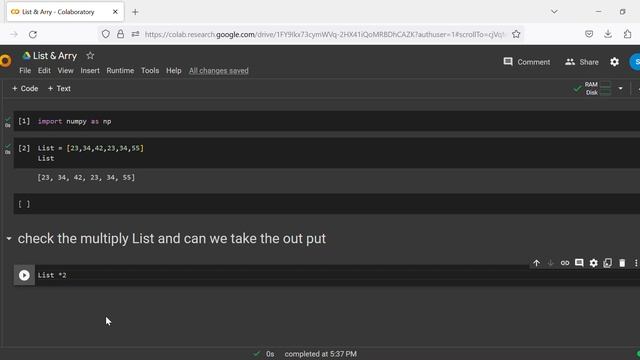Viewport: 640px width, 360px height.
Task: Click the List *2 code text
Action: coord(52,276)
